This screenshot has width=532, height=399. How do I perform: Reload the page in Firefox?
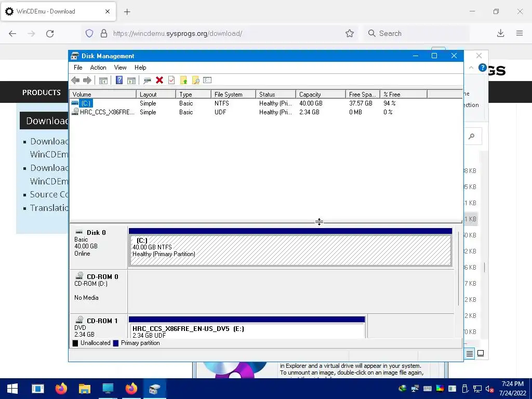coord(50,33)
